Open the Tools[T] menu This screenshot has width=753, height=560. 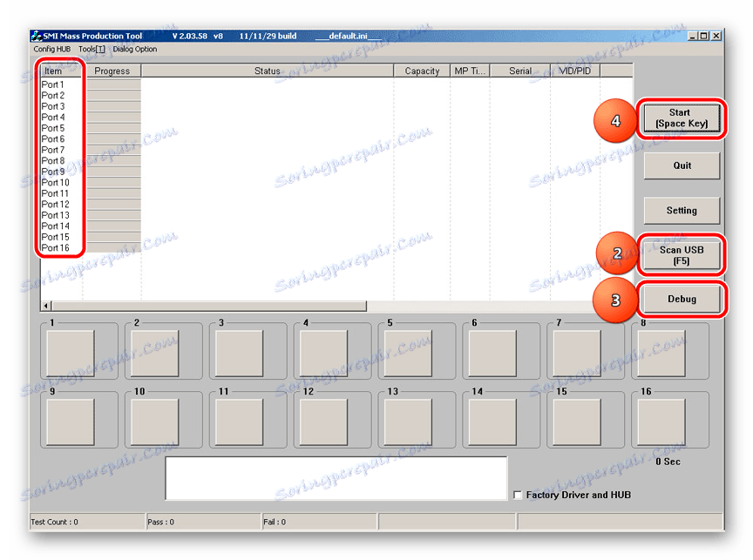pyautogui.click(x=92, y=49)
